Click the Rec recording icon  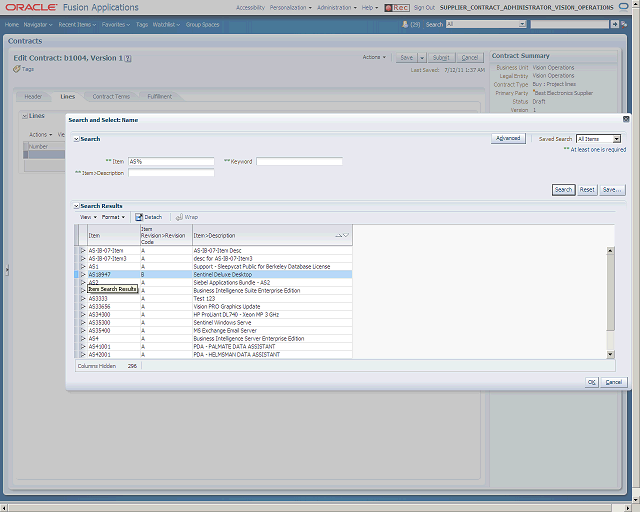click(397, 8)
